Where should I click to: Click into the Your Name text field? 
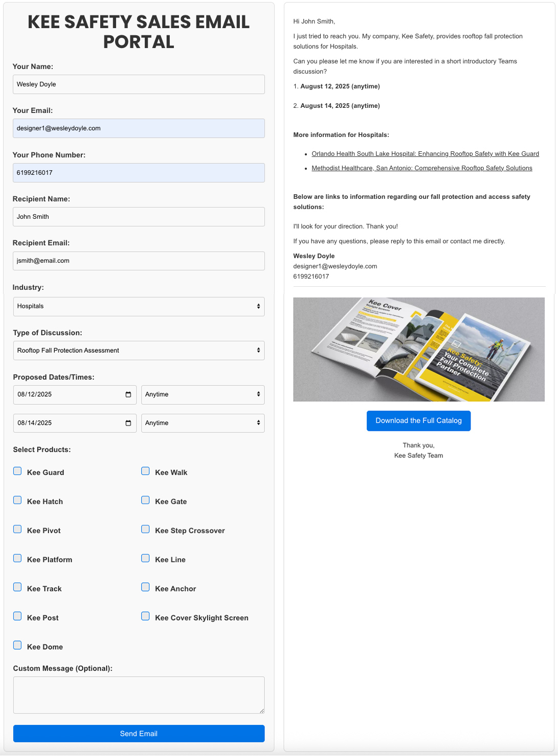(139, 84)
